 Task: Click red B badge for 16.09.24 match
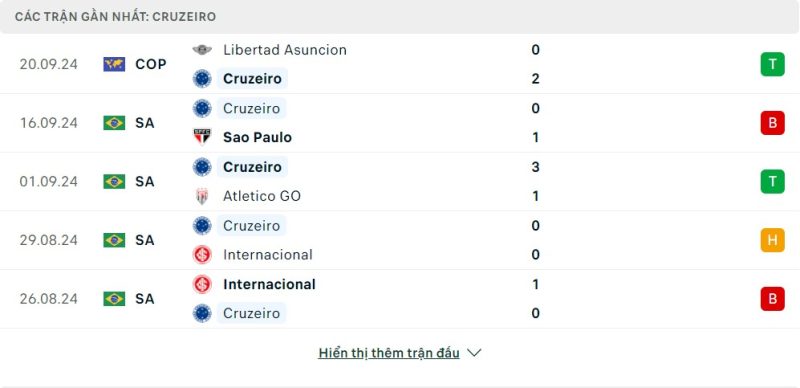[772, 123]
